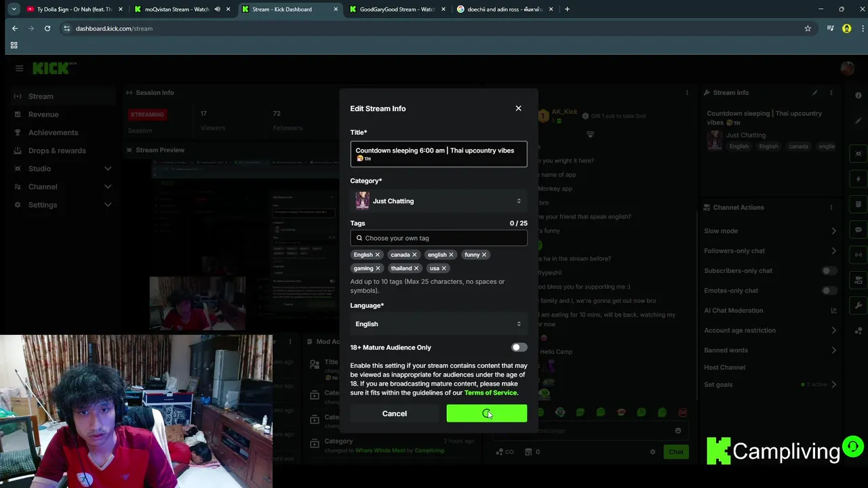868x488 pixels.
Task: Click the Stream info pencil edit icon
Action: tap(815, 93)
